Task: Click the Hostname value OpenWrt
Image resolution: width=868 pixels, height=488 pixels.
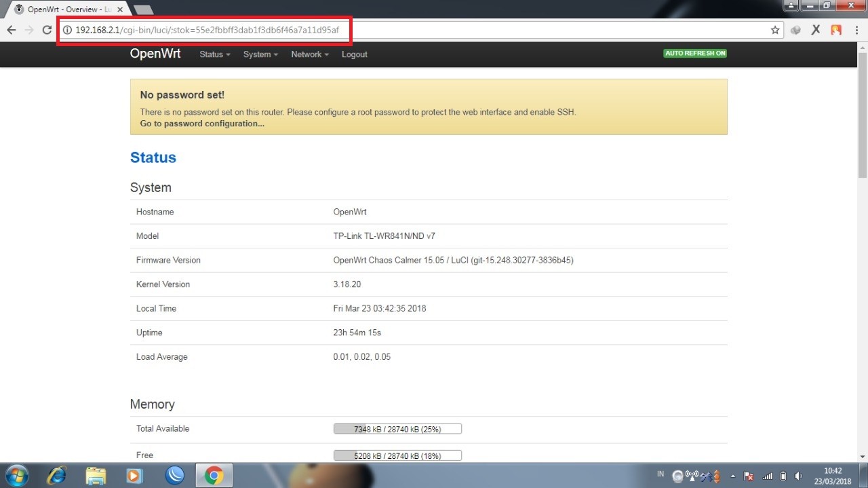Action: click(350, 212)
